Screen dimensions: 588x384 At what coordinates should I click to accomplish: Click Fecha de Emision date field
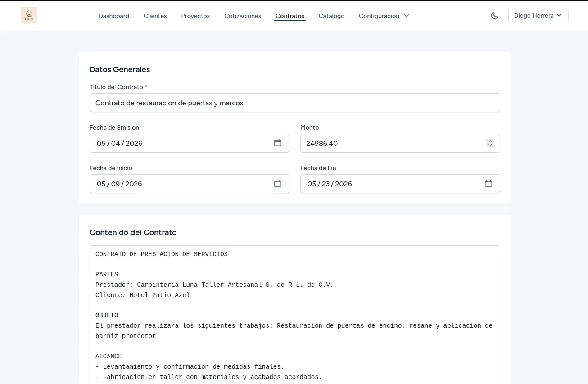coord(190,143)
